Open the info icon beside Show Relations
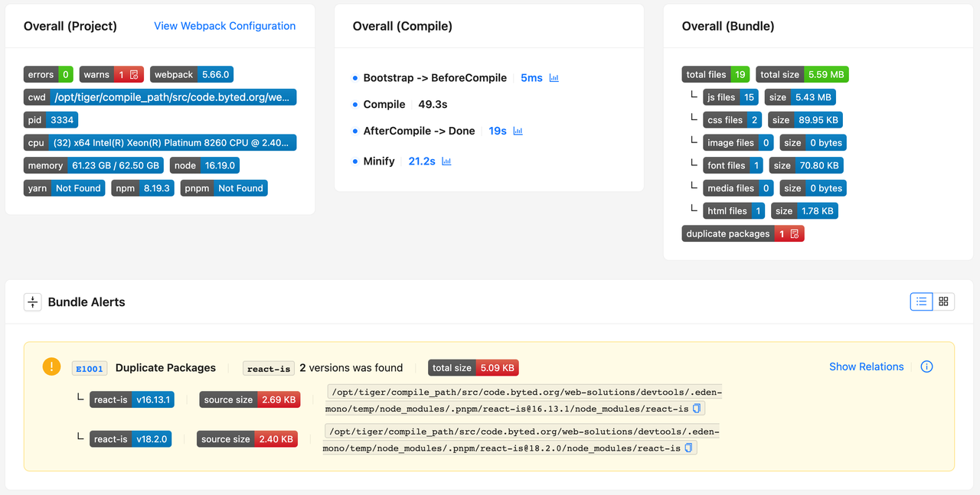 click(x=926, y=366)
